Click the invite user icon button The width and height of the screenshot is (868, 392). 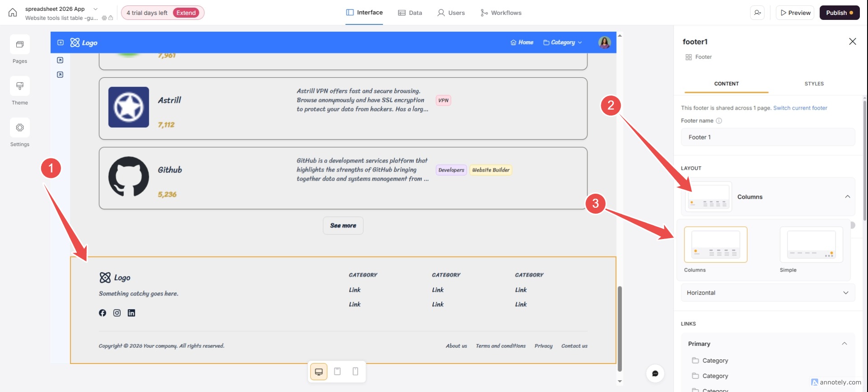click(x=758, y=13)
